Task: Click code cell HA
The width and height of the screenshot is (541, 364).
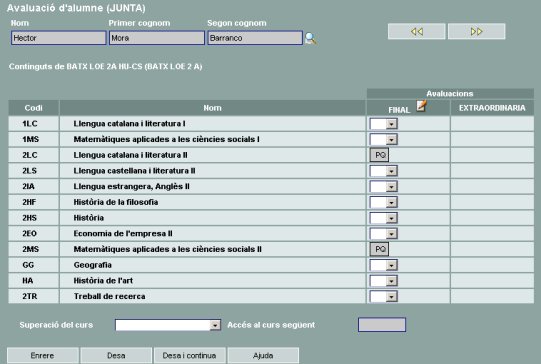Action: tap(33, 281)
